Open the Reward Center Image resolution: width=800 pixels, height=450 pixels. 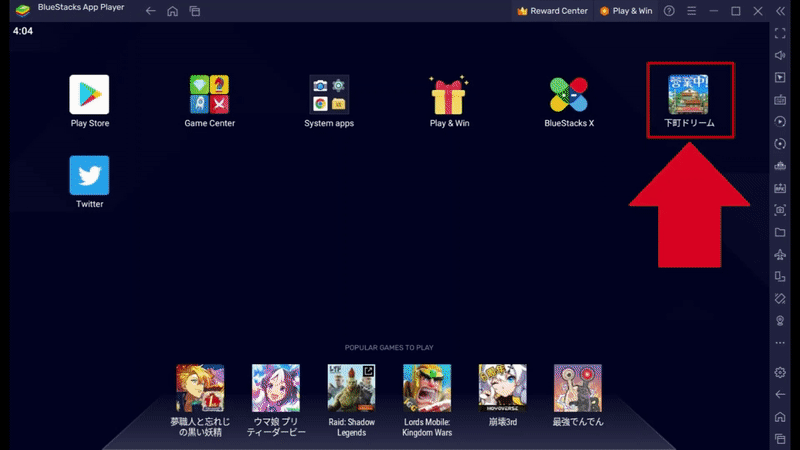point(552,11)
